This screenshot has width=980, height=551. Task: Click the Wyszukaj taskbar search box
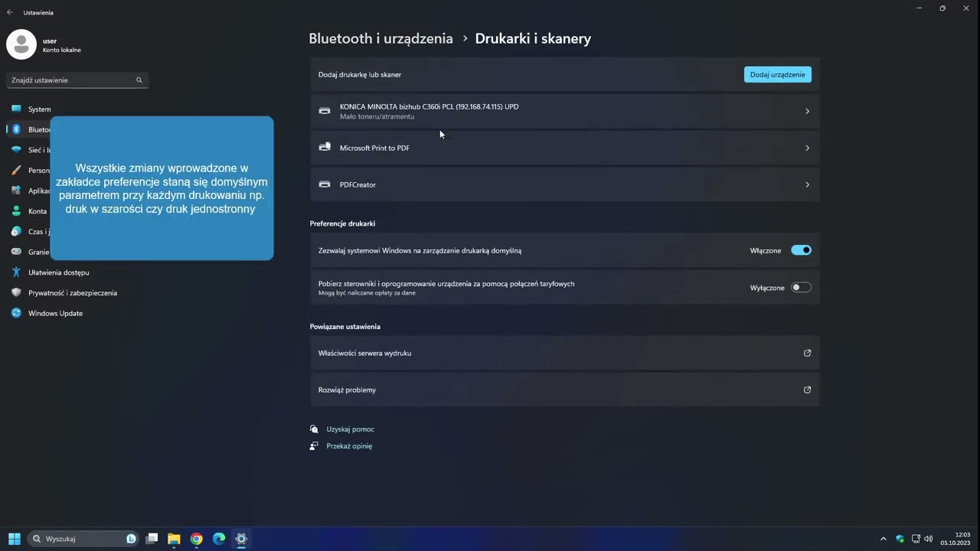point(83,539)
